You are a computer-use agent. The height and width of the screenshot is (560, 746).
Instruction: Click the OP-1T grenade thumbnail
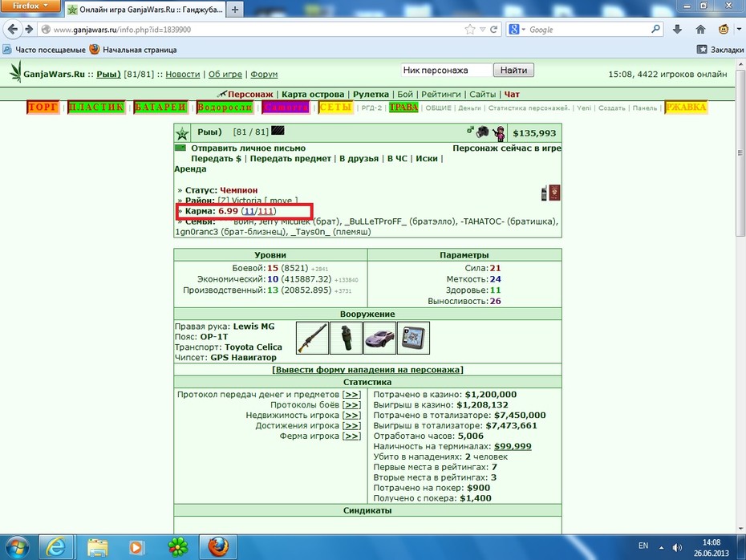tap(346, 338)
